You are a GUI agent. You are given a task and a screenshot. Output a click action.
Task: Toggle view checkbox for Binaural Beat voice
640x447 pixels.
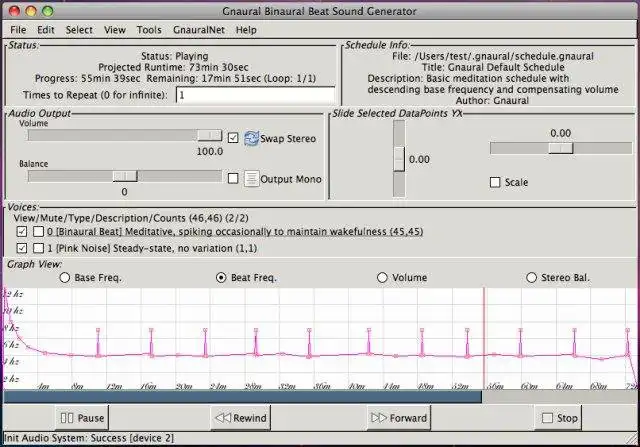tap(22, 232)
